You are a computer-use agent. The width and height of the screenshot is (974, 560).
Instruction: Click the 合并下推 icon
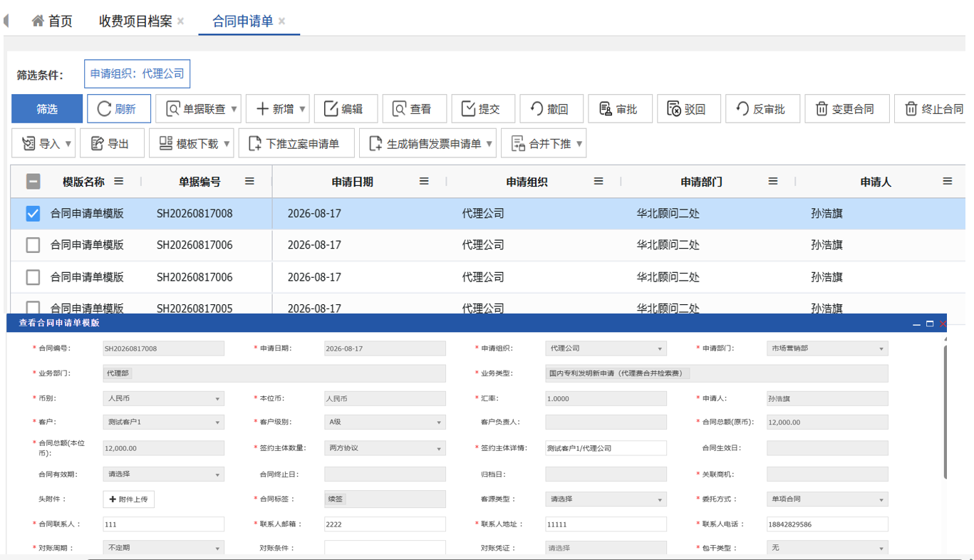pos(518,144)
